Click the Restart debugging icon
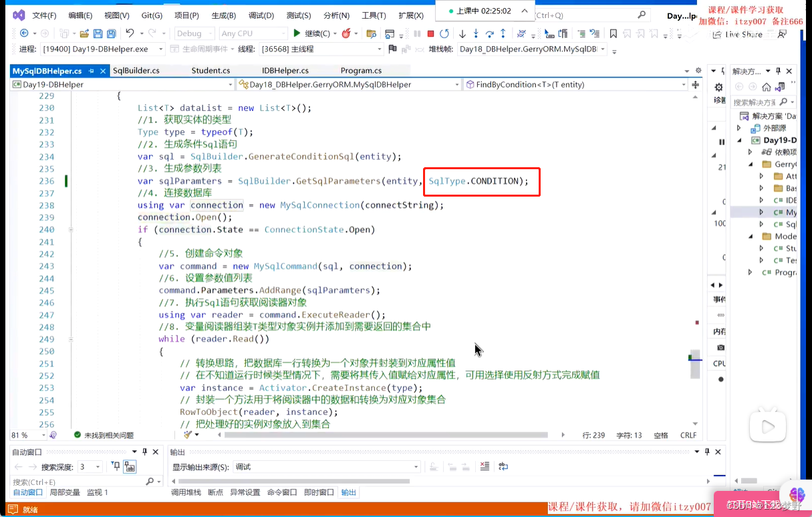 (444, 33)
